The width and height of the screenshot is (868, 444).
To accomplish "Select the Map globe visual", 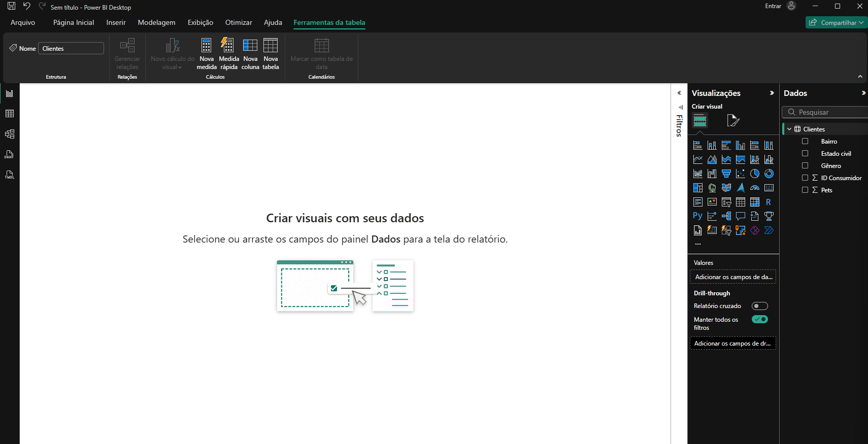I will pyautogui.click(x=712, y=188).
